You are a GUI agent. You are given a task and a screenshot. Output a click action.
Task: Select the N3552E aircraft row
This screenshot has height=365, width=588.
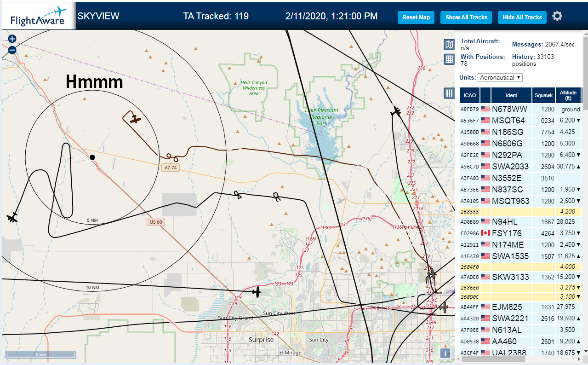click(521, 178)
